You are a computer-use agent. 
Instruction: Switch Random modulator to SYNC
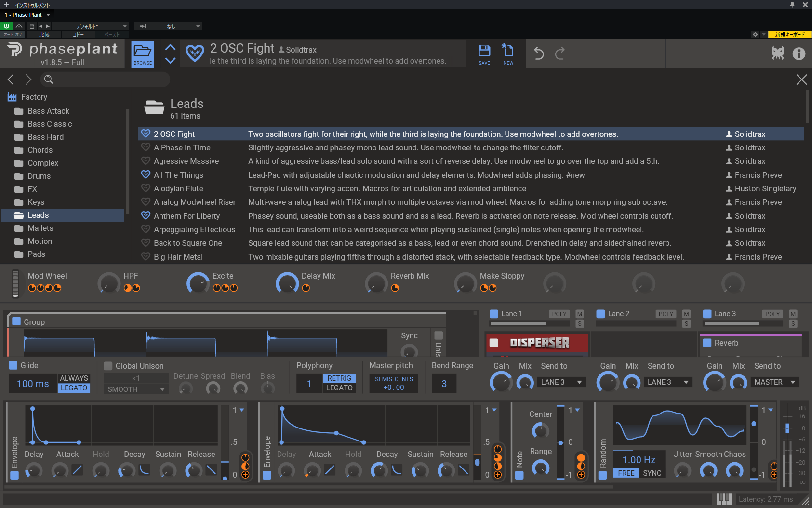point(652,473)
